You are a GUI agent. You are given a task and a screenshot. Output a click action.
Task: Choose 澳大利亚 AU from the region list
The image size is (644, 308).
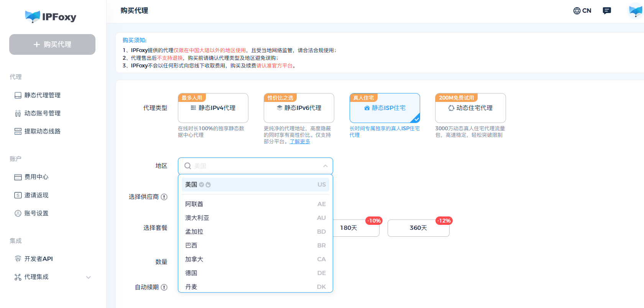255,218
